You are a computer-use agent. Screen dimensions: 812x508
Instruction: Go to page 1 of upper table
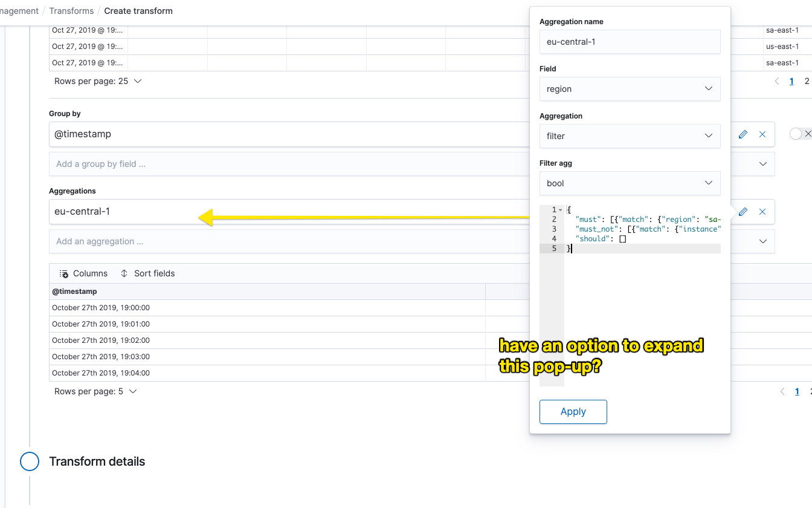[x=791, y=81]
